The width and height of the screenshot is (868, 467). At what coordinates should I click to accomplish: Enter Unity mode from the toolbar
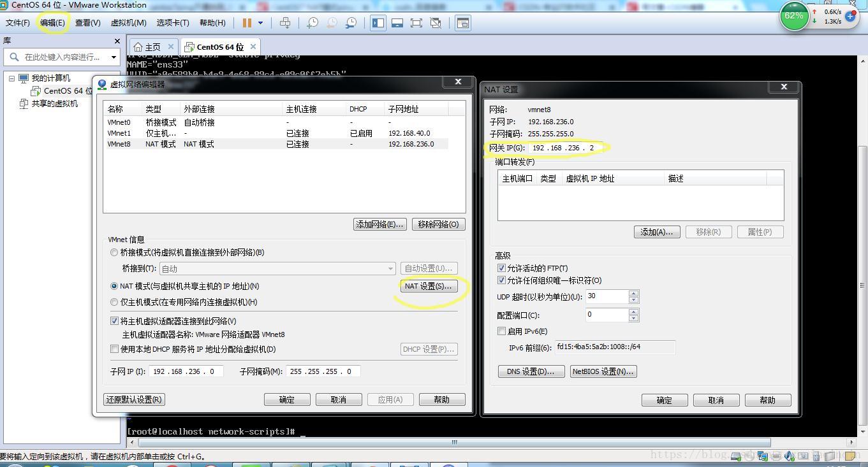436,23
